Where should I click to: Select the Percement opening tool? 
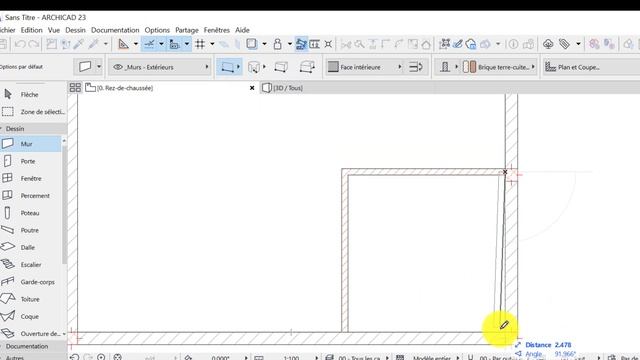coord(31,196)
